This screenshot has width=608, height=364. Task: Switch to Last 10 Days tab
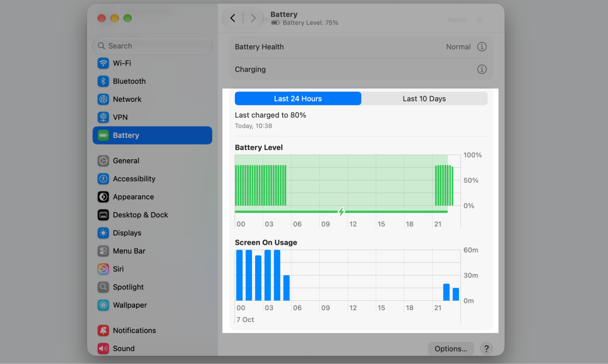(424, 98)
